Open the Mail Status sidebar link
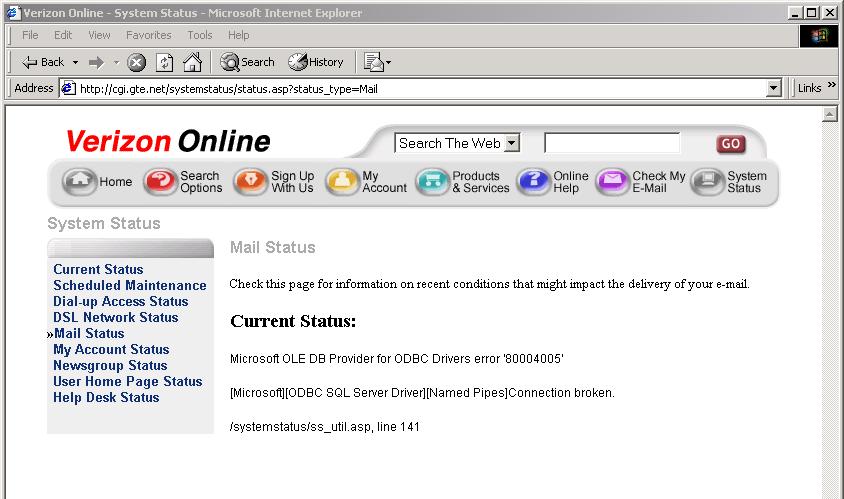 [x=89, y=334]
